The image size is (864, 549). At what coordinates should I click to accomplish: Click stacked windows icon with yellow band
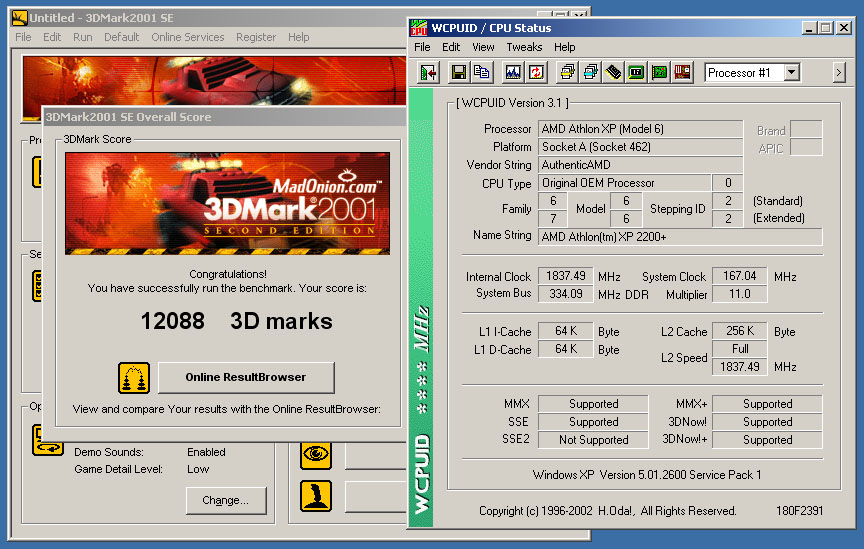click(567, 73)
